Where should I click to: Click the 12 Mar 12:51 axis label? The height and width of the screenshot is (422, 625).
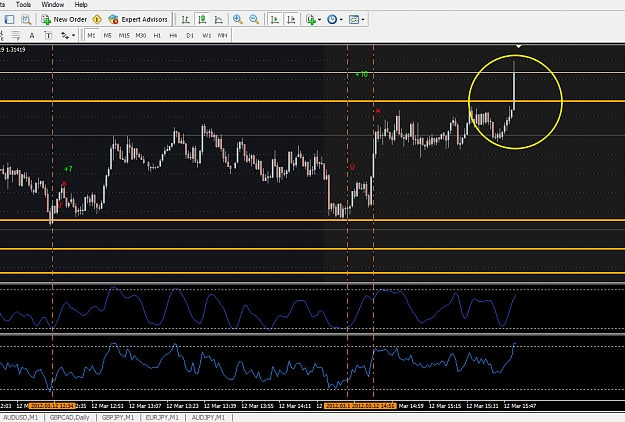pyautogui.click(x=110, y=406)
